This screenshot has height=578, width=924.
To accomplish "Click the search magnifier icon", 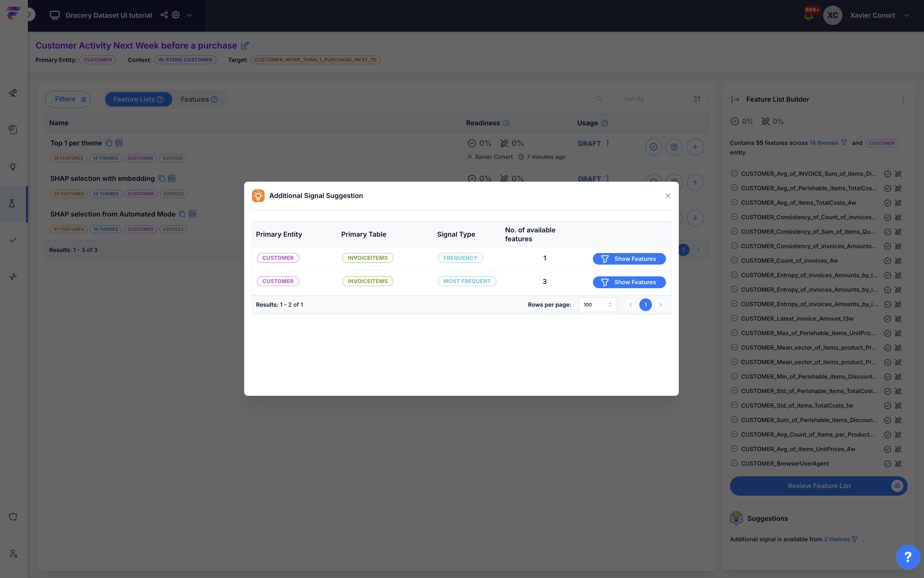I will click(x=599, y=99).
